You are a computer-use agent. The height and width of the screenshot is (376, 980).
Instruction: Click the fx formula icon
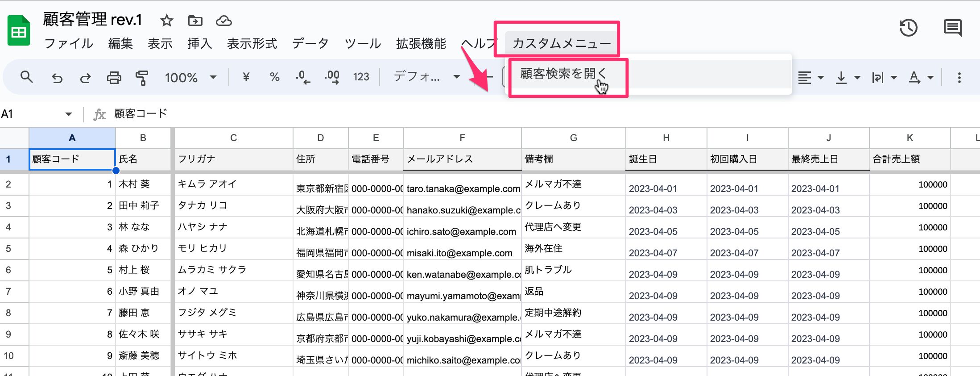coord(99,115)
